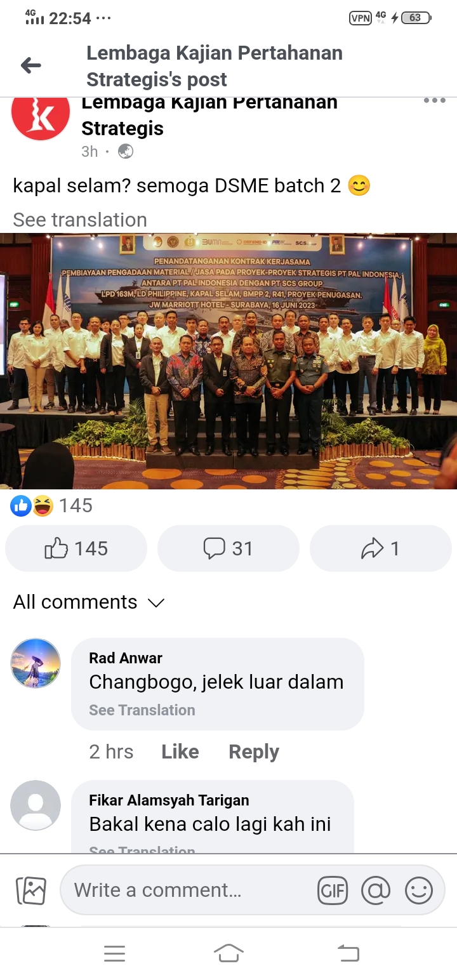Like Rad Anwar's comment
457x980 pixels.
pyautogui.click(x=180, y=752)
